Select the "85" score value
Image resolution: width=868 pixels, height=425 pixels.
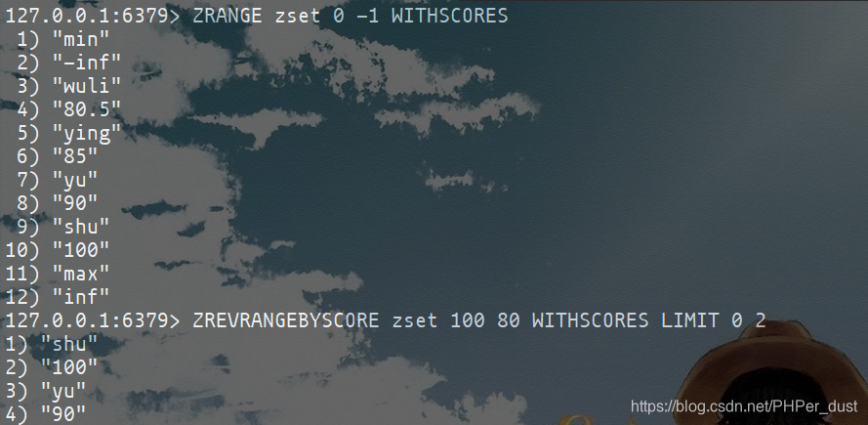click(75, 156)
